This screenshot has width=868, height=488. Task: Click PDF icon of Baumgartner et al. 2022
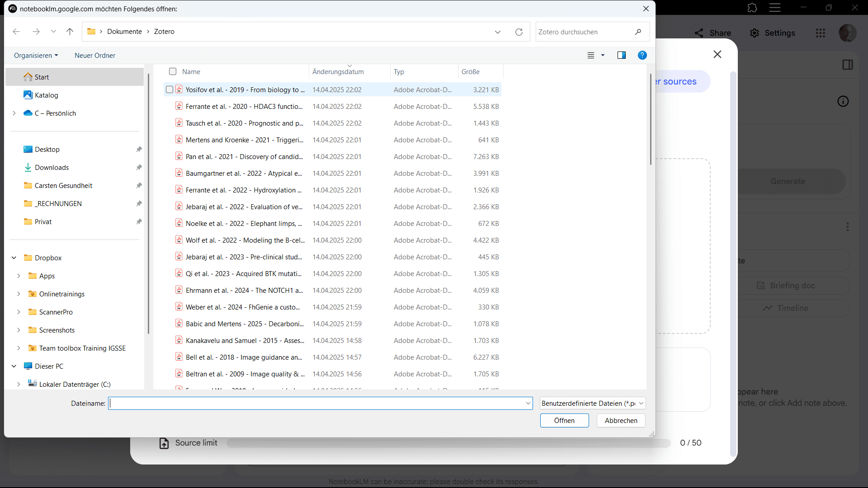(179, 173)
